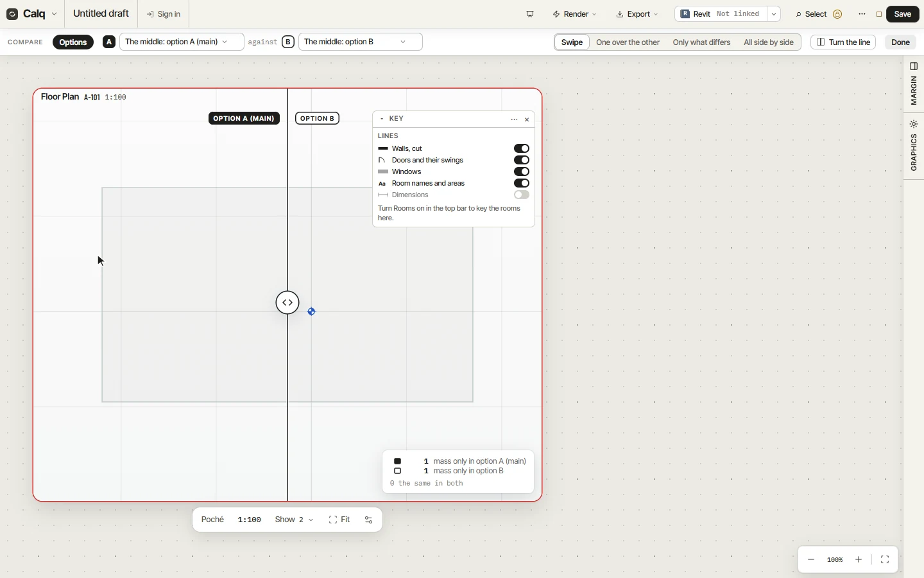Click the Done button
The width and height of the screenshot is (924, 578).
click(x=901, y=42)
